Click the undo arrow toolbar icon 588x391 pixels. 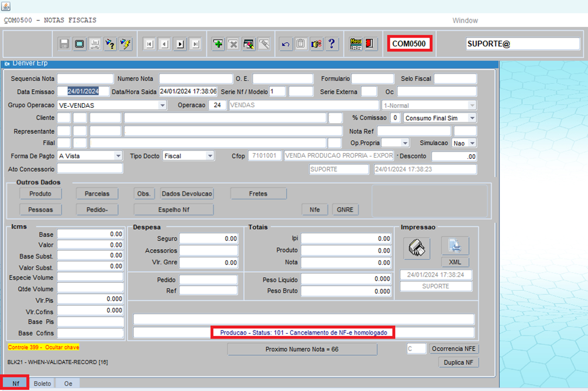point(285,44)
